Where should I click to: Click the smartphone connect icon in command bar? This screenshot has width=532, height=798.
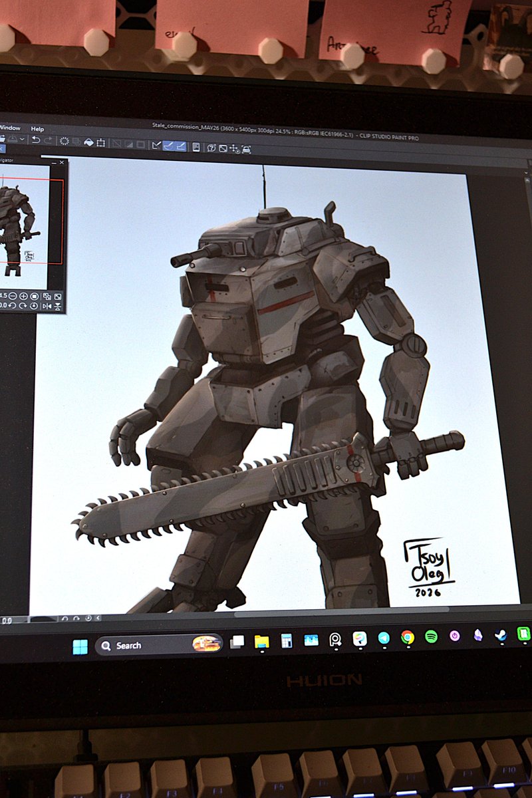pos(196,147)
